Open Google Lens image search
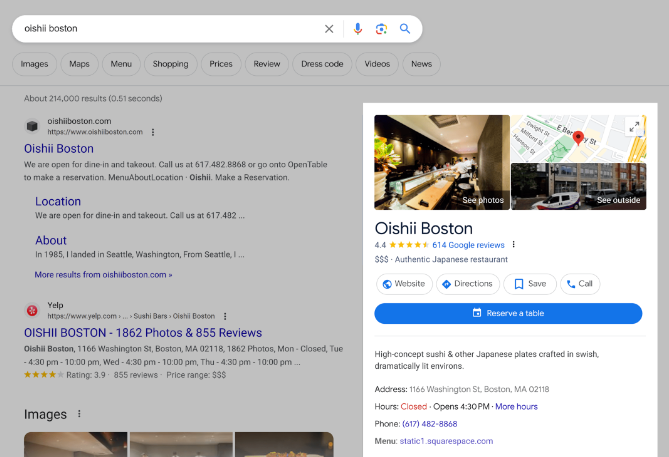The image size is (669, 457). (381, 29)
